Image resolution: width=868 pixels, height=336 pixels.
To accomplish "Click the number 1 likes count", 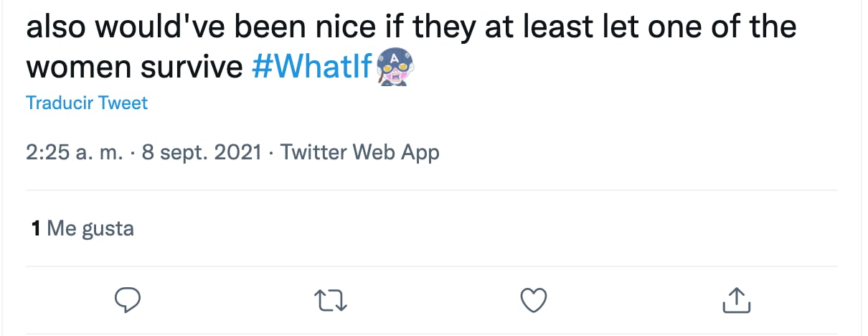I will click(x=35, y=229).
